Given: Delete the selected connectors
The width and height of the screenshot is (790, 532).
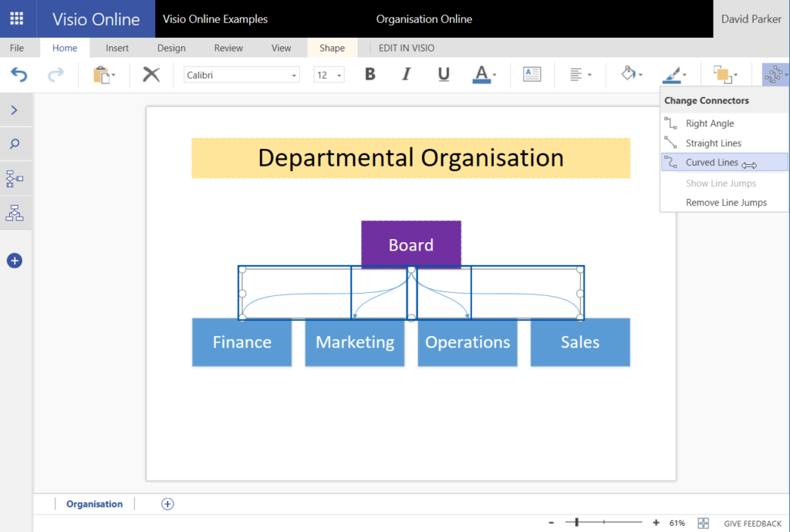Looking at the screenshot, I should (x=150, y=74).
